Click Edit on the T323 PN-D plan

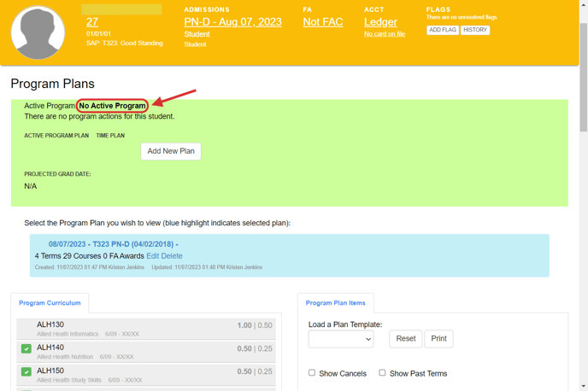coord(152,256)
